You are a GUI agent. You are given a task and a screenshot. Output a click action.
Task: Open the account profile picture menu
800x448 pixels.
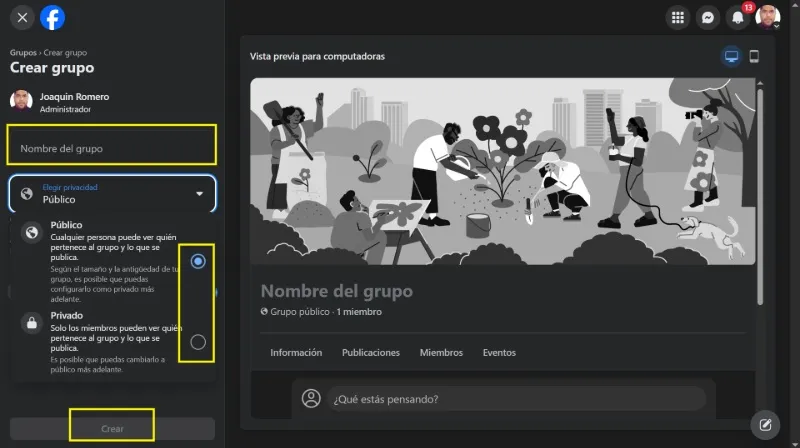tap(768, 18)
